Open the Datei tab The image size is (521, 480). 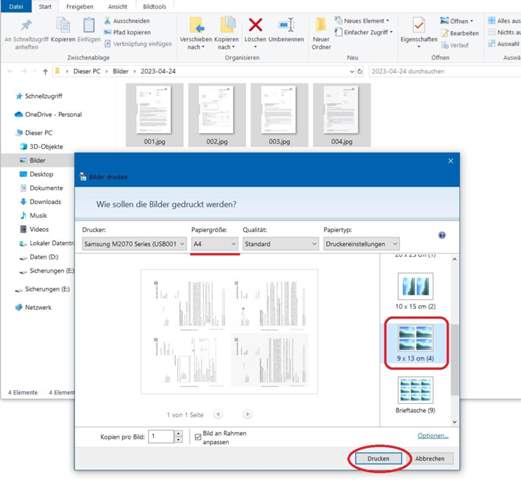16,6
